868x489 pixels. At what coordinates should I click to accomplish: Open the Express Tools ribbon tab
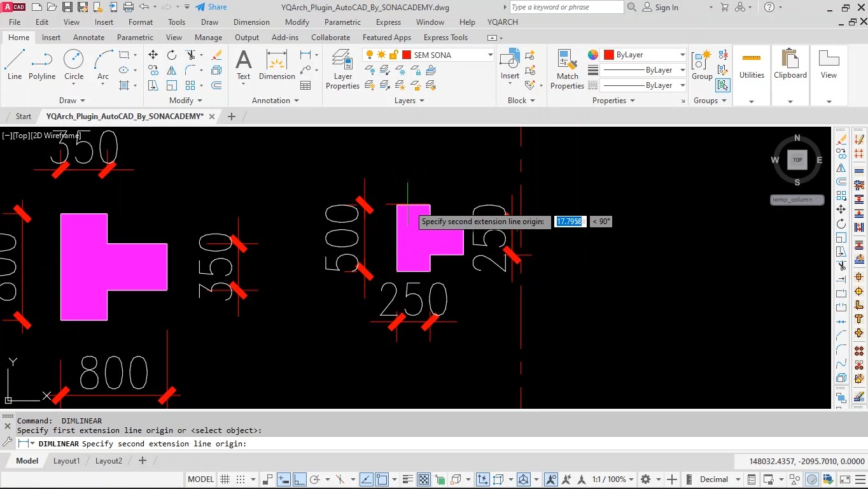tap(445, 38)
